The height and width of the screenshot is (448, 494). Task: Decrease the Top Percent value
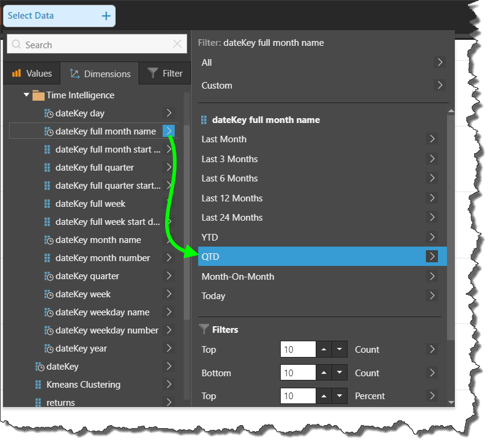coord(339,396)
